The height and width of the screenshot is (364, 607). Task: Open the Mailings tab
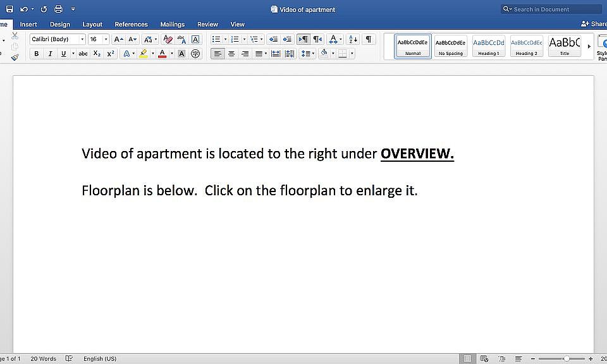coord(172,24)
